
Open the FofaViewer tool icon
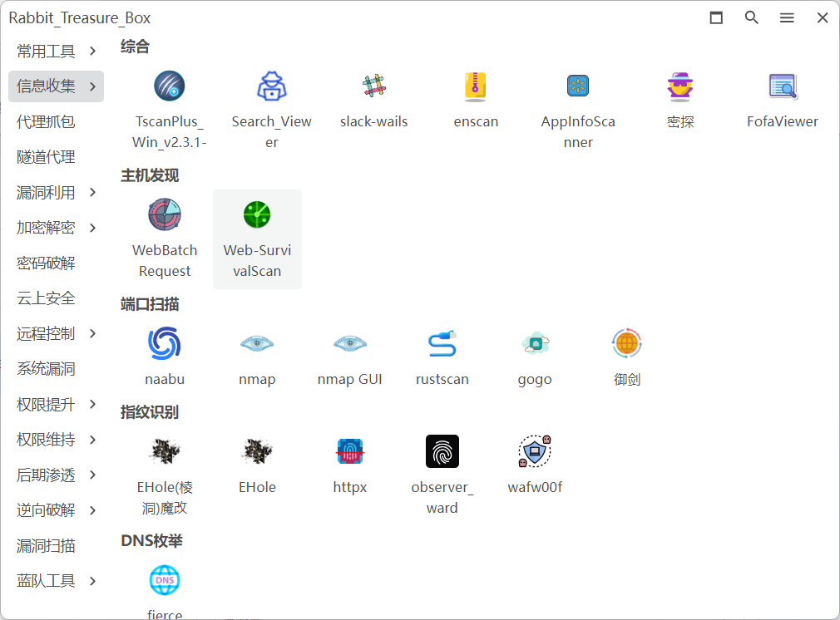[783, 86]
